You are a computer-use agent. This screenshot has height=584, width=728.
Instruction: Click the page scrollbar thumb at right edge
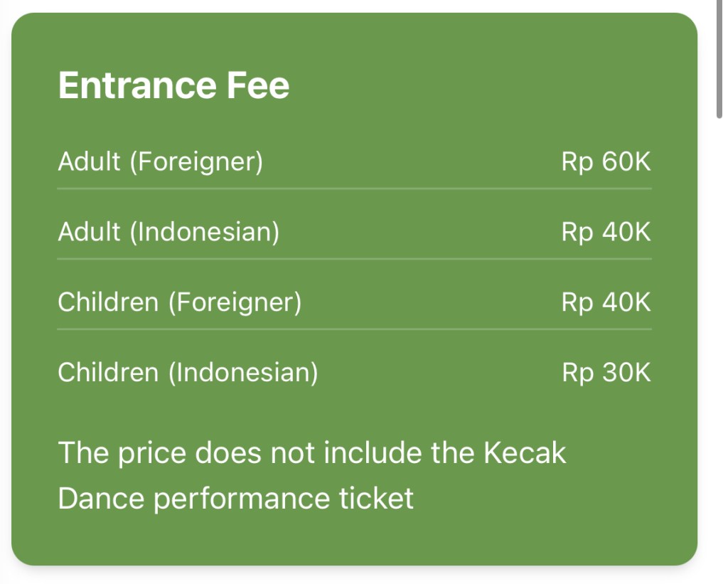click(x=719, y=57)
